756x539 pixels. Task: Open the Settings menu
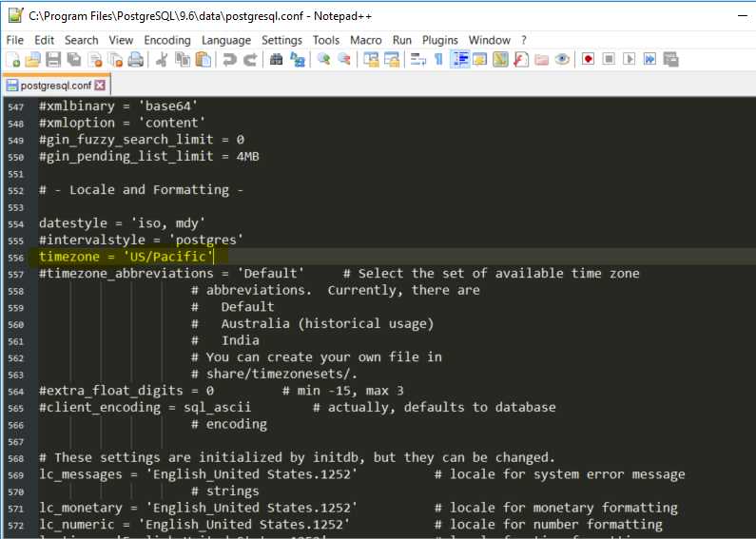point(282,40)
